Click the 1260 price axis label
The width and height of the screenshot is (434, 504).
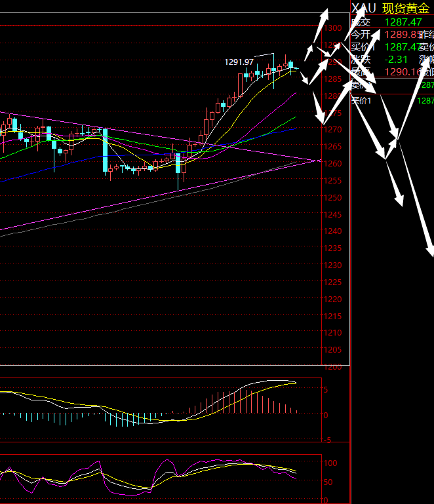click(333, 164)
